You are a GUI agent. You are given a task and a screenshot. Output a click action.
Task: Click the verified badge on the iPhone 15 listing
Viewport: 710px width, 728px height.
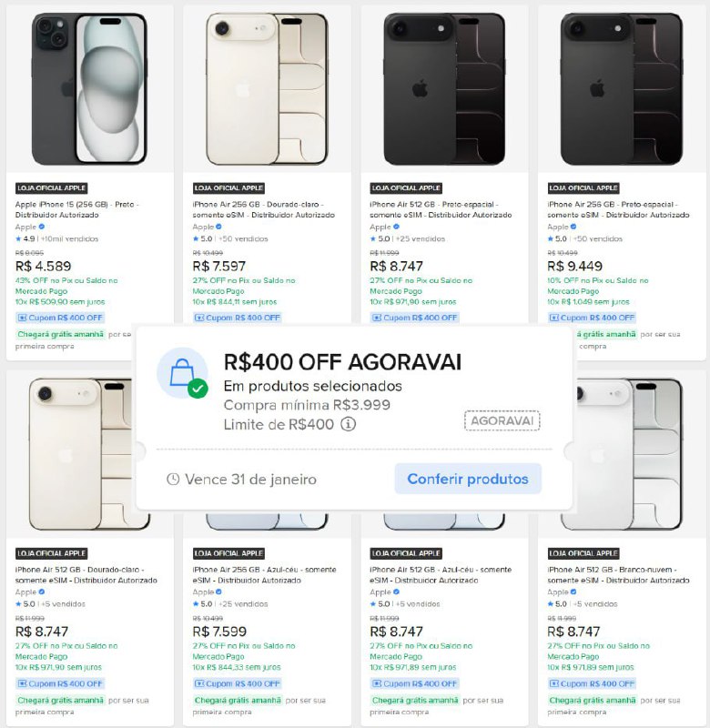[x=43, y=227]
